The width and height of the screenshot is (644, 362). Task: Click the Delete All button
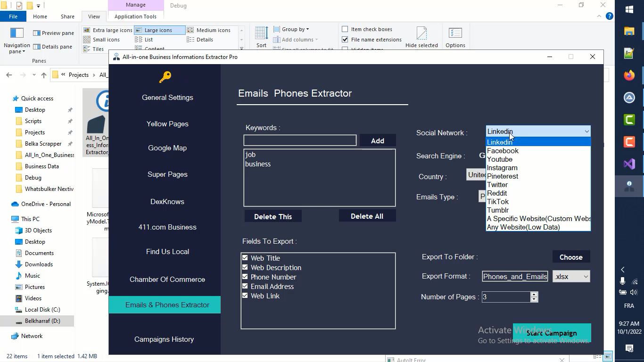pos(367,216)
